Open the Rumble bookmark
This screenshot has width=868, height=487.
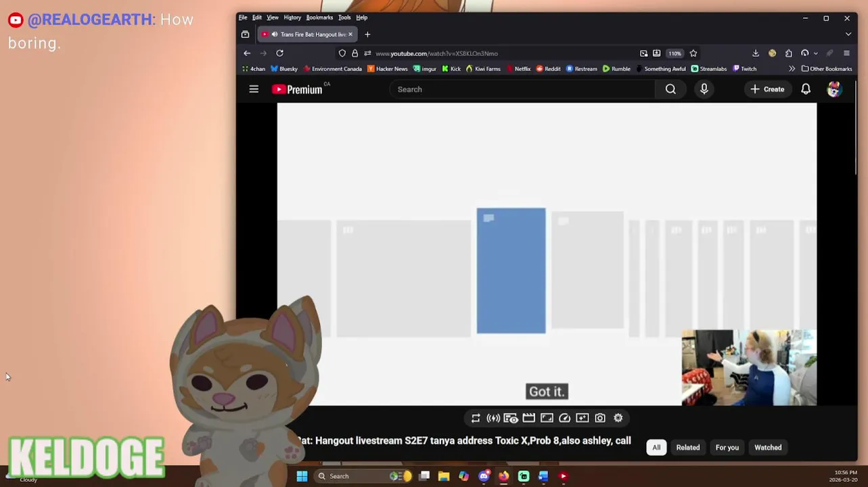coord(616,69)
